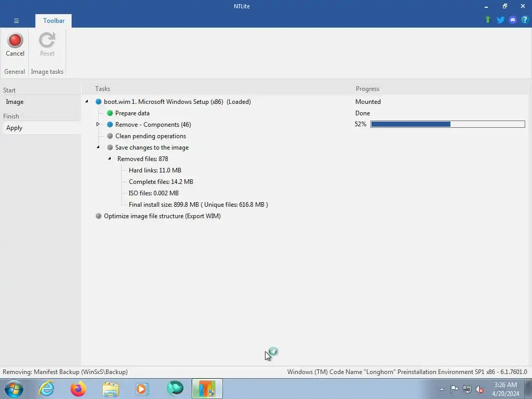Image resolution: width=532 pixels, height=399 pixels.
Task: Click the blue status dot beside boot.wim
Action: (x=98, y=102)
